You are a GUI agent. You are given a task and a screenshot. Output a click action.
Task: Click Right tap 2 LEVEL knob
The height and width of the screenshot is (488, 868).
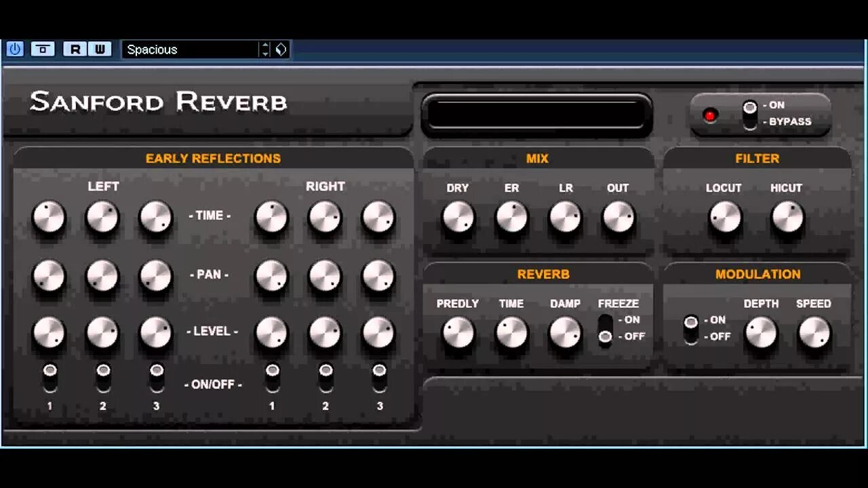pyautogui.click(x=325, y=333)
